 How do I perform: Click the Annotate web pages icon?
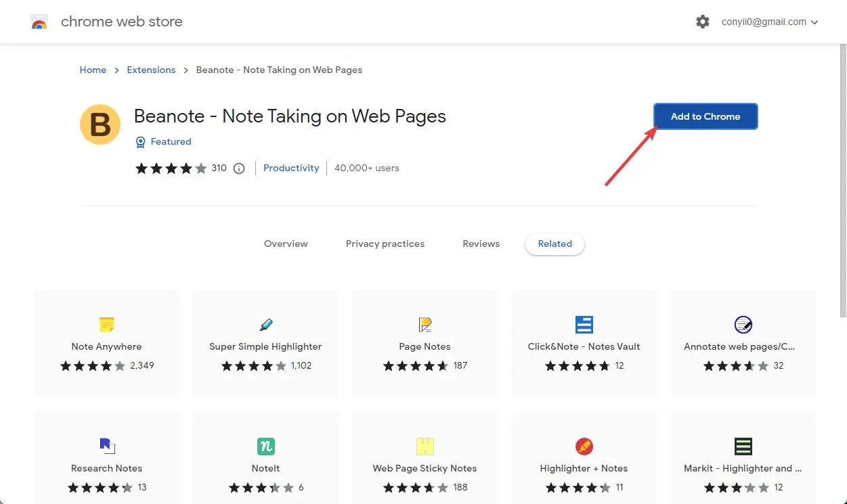(x=743, y=325)
